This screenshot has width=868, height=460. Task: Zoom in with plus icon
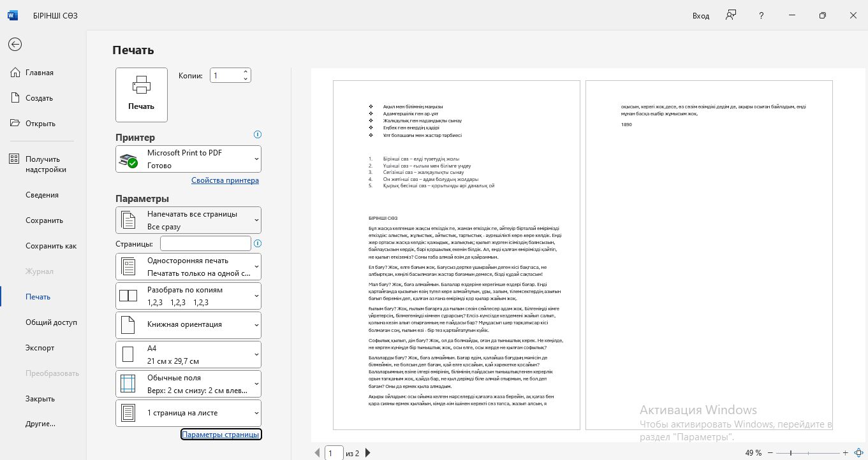(x=845, y=453)
